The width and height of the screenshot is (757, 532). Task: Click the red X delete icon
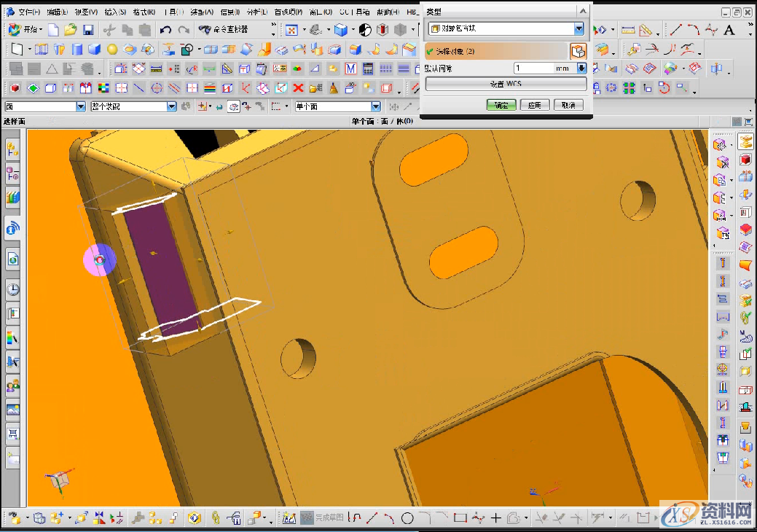298,88
